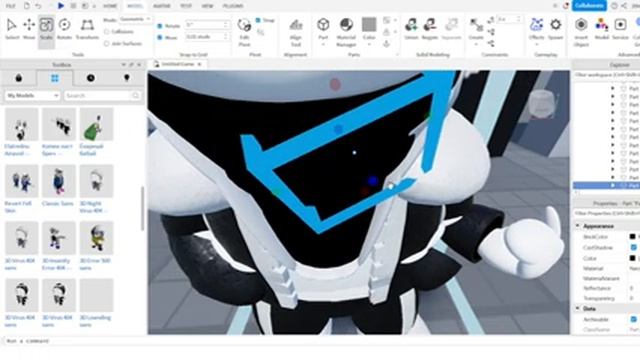This screenshot has height=360, width=640.
Task: Click the Undo arrow icon
Action: 38,6
